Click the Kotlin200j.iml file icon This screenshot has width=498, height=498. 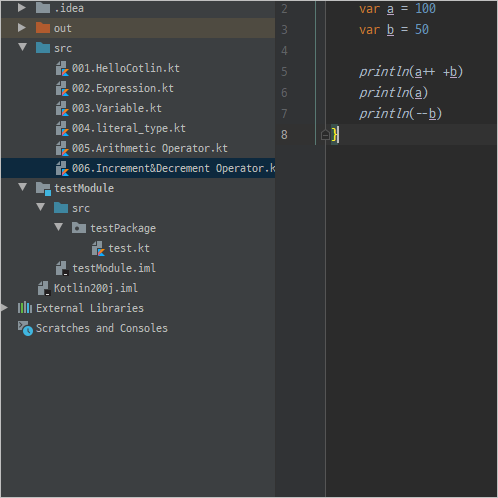pyautogui.click(x=44, y=289)
